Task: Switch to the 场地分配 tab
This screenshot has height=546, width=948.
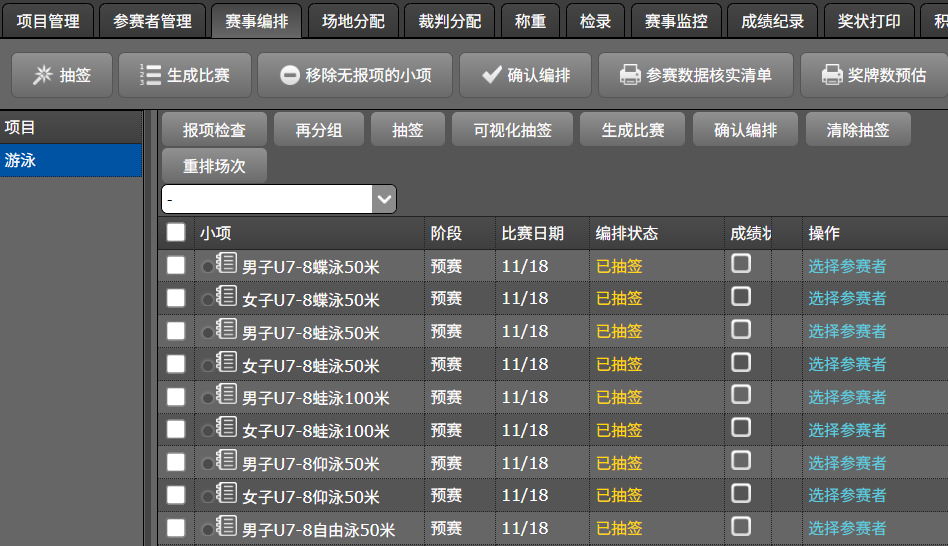Action: [350, 21]
